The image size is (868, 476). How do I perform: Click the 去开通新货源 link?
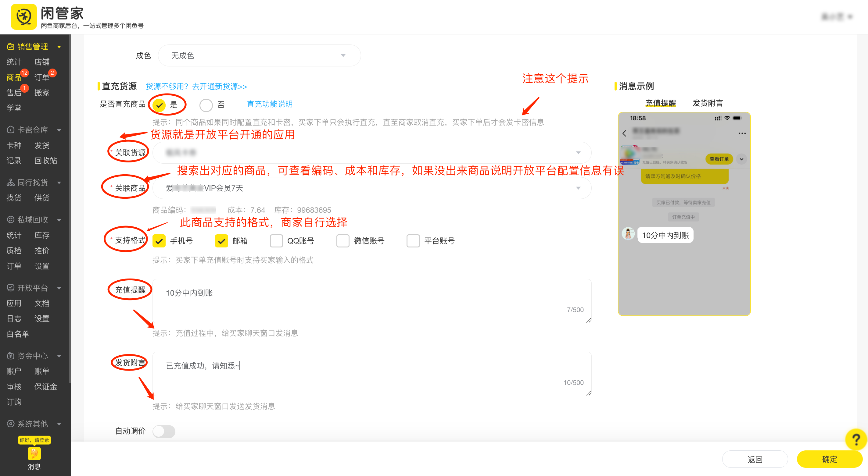click(219, 87)
